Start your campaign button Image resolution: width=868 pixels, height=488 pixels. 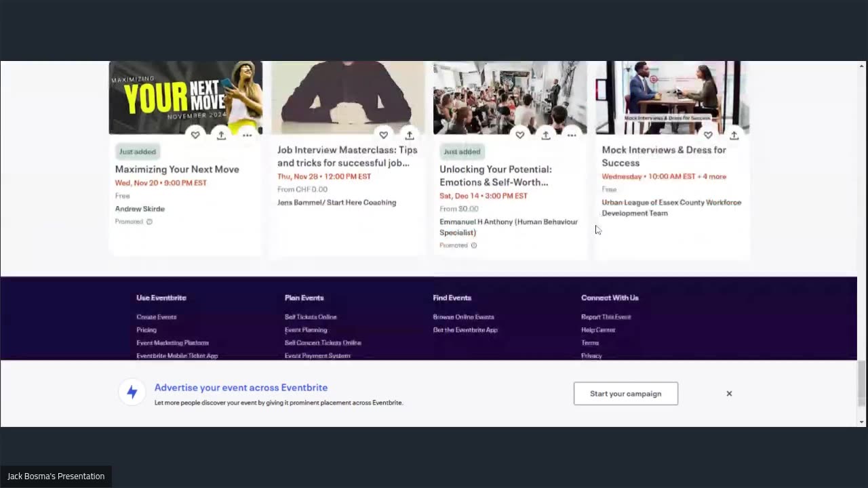(x=625, y=394)
